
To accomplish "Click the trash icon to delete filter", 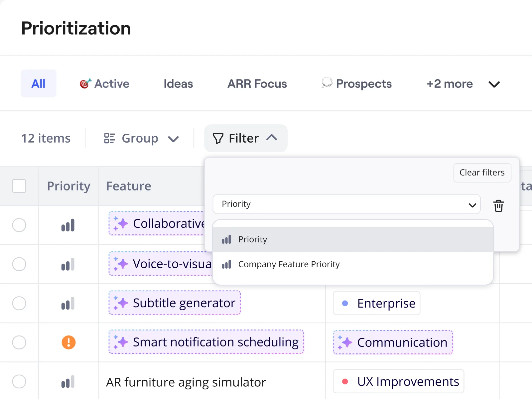I will pyautogui.click(x=498, y=206).
